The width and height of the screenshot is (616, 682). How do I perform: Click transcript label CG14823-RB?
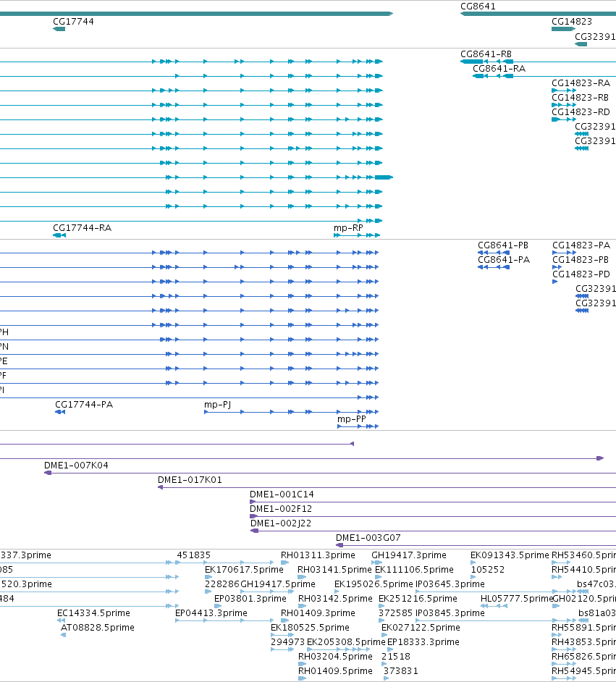(x=580, y=98)
